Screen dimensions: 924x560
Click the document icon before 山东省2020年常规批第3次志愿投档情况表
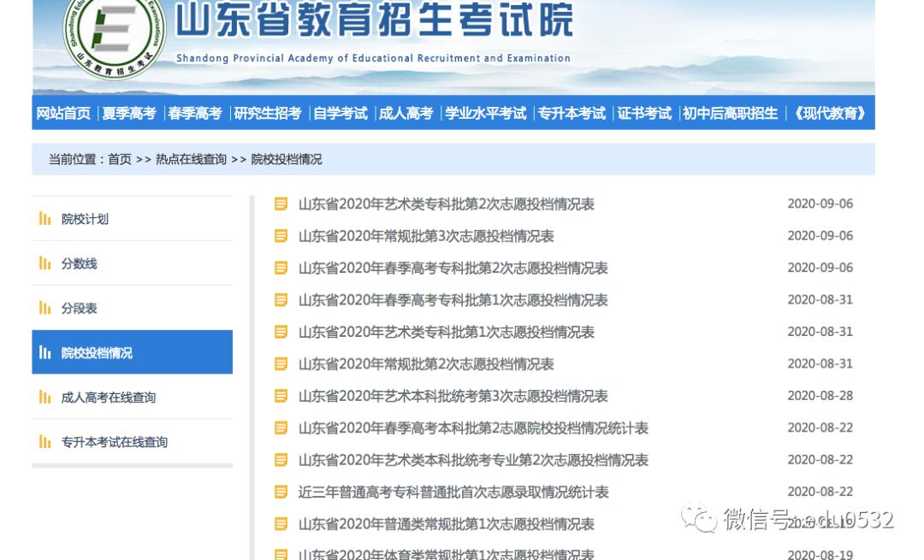click(x=279, y=236)
